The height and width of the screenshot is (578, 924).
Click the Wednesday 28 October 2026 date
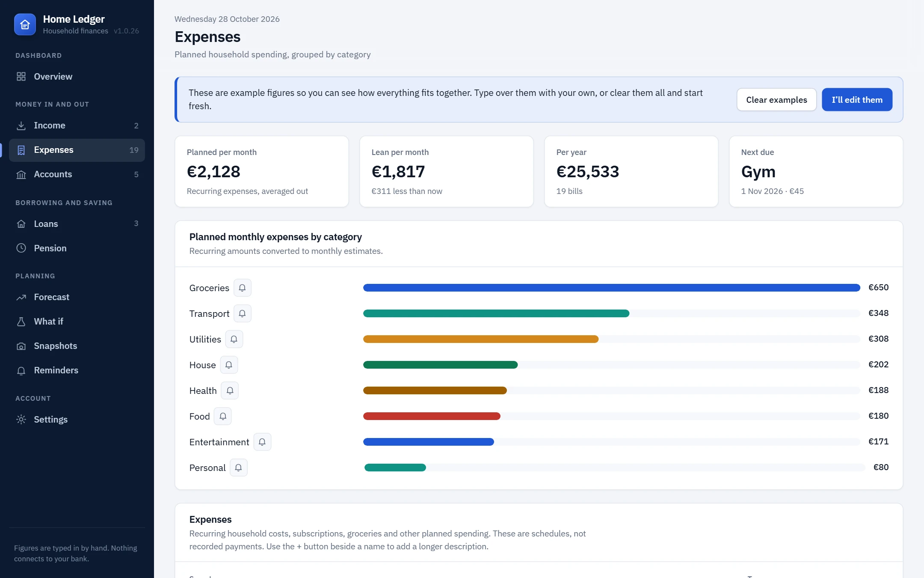point(227,19)
